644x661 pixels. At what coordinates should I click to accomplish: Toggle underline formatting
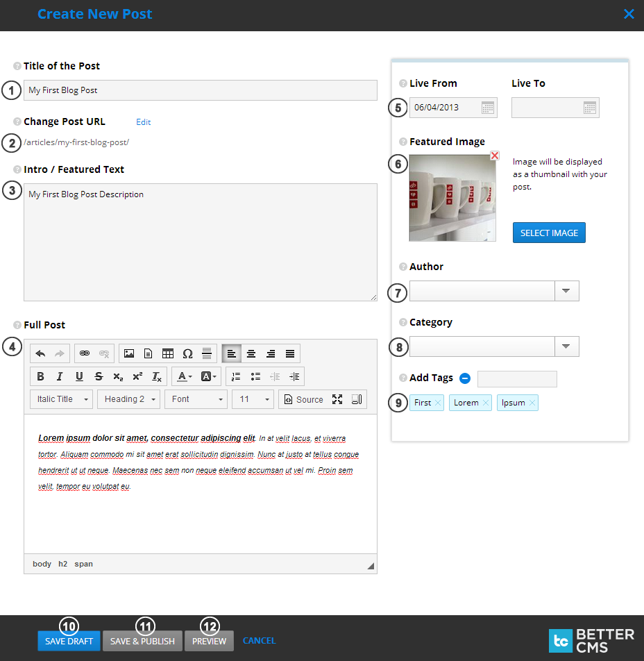point(79,376)
